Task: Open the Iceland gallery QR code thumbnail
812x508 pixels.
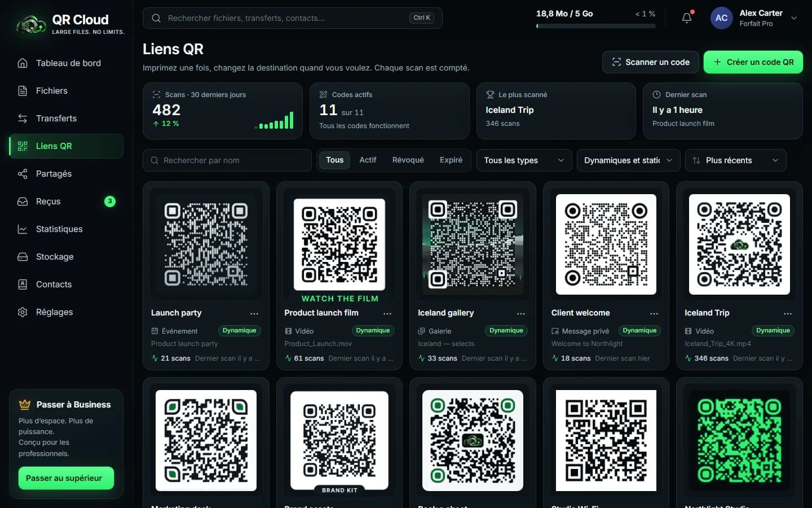Action: 473,244
